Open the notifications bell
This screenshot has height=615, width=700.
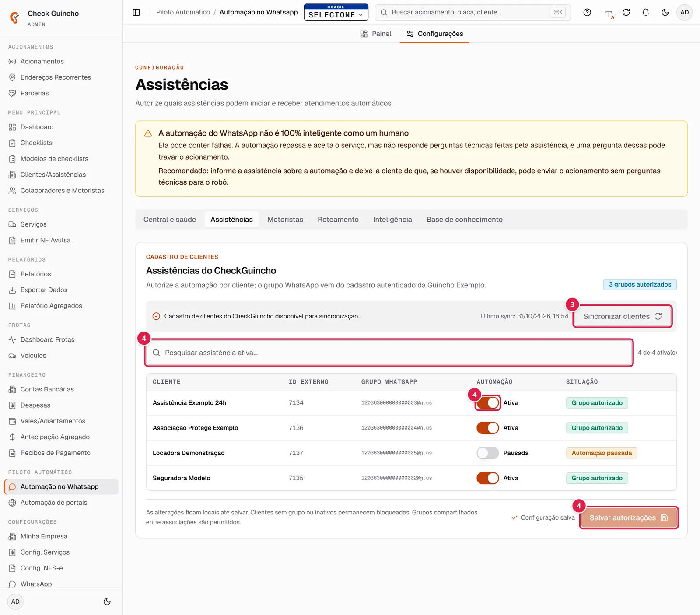point(645,12)
